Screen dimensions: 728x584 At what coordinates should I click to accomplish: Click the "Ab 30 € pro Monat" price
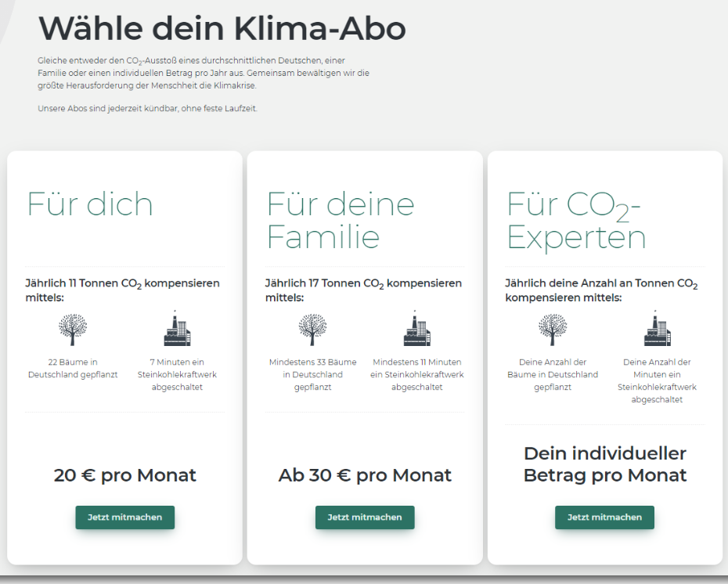[x=365, y=475]
